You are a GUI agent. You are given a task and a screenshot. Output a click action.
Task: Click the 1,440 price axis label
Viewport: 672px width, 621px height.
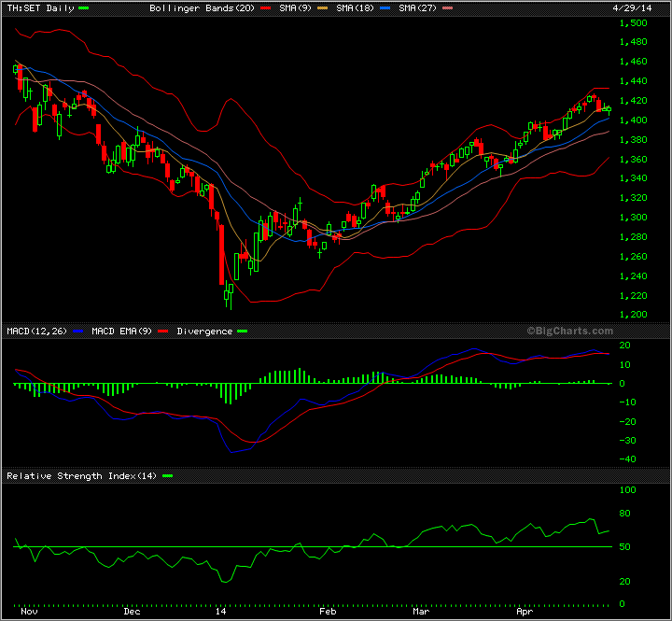click(x=634, y=81)
